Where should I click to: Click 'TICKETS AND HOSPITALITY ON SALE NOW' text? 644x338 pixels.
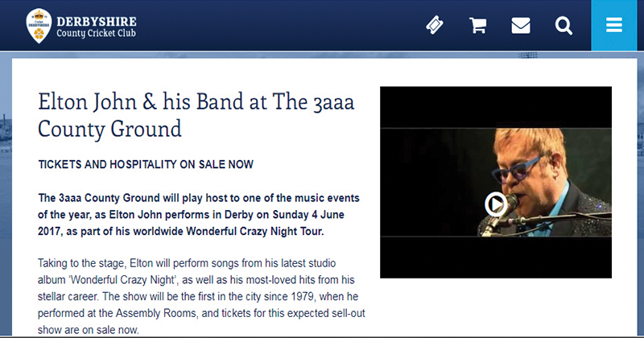click(x=146, y=165)
